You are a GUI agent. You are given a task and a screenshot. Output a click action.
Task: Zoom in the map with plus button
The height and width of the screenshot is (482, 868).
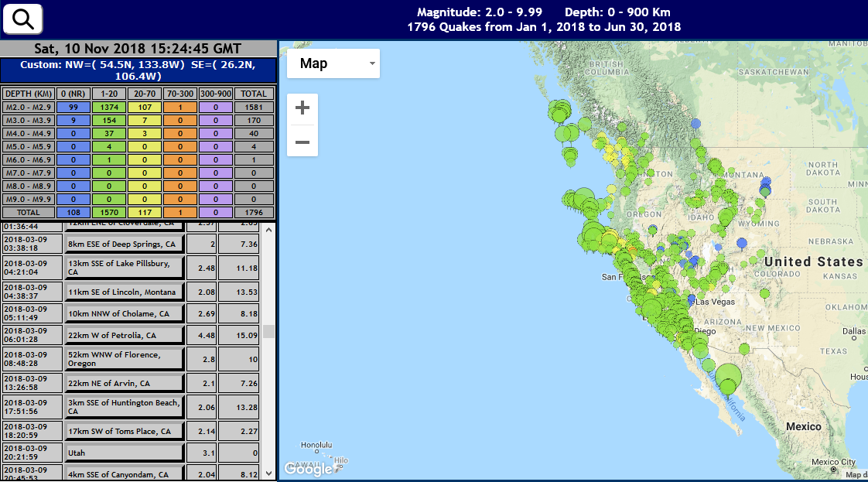pos(302,108)
